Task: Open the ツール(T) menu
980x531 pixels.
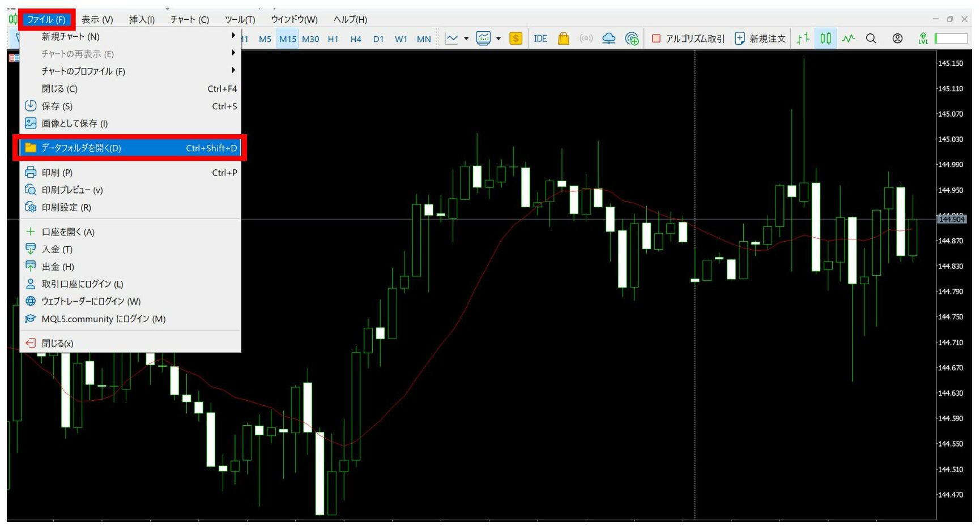Action: (x=240, y=19)
